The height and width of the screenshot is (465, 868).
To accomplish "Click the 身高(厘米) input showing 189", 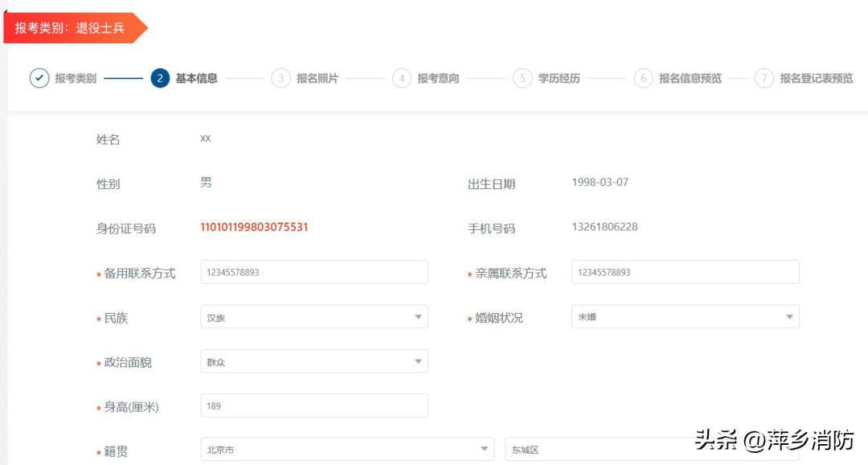I will [x=313, y=405].
